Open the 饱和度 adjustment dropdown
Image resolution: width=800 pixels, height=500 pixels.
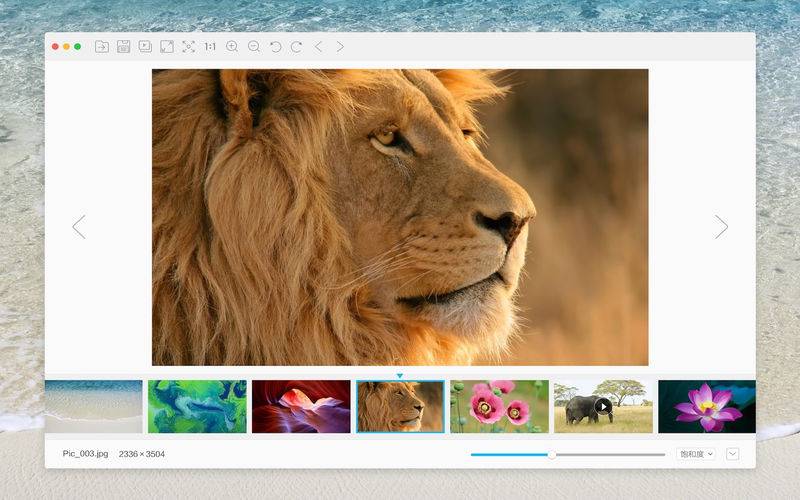click(696, 454)
